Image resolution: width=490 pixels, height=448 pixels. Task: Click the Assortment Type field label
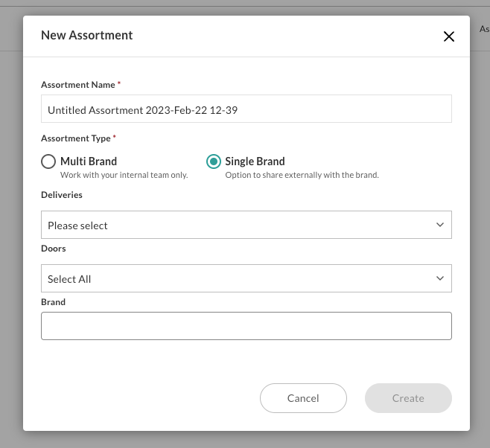tap(75, 138)
